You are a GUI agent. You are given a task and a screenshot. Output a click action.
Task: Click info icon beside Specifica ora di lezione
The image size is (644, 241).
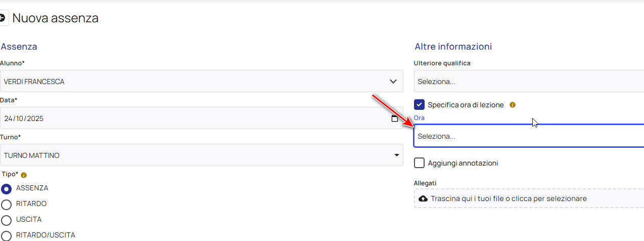tap(512, 105)
